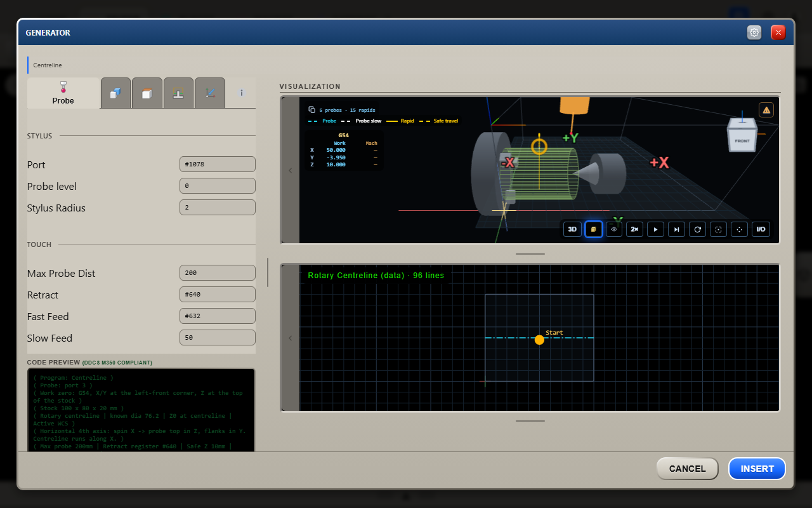This screenshot has width=812, height=508.
Task: Edit the Slow Feed field
Action: (x=218, y=338)
